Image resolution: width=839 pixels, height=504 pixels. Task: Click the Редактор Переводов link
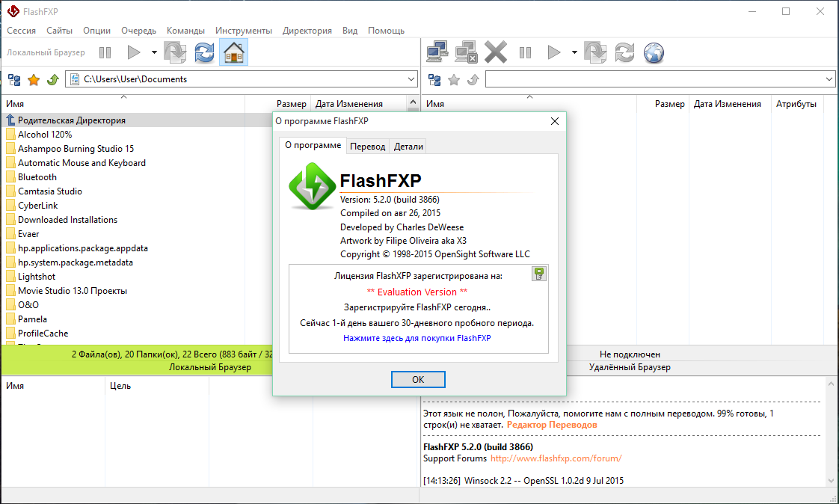click(552, 425)
